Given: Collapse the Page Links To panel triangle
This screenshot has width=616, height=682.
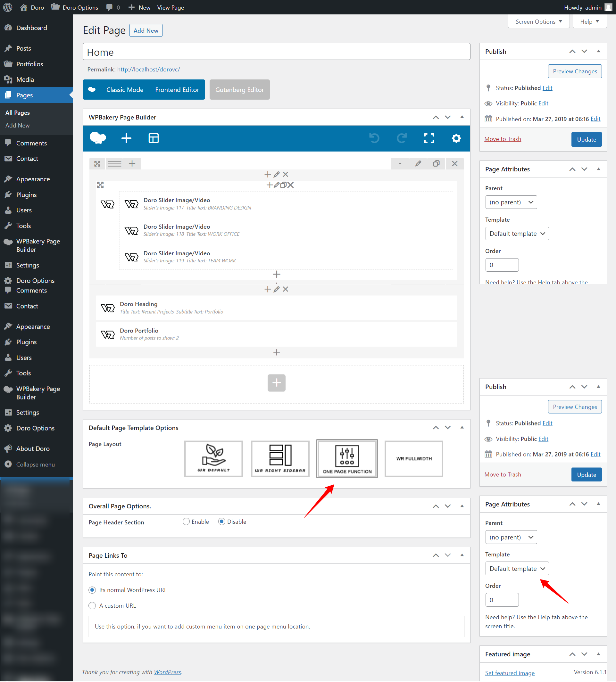Looking at the screenshot, I should pyautogui.click(x=462, y=555).
